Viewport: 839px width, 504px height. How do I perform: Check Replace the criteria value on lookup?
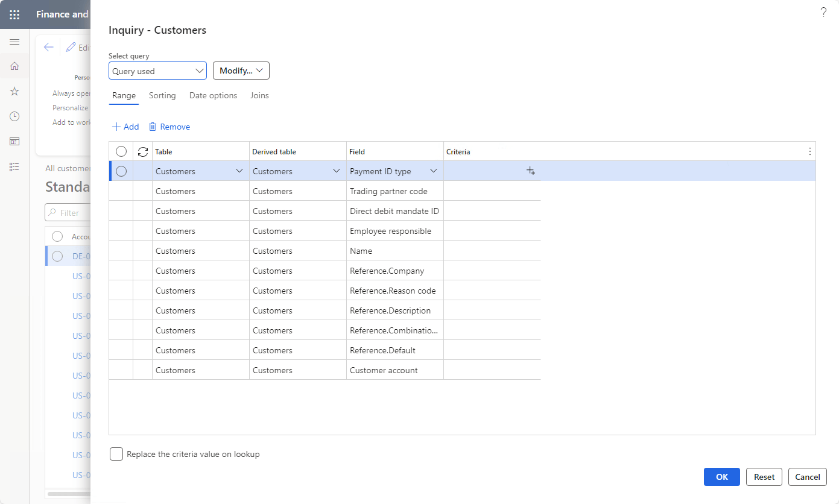coord(116,454)
